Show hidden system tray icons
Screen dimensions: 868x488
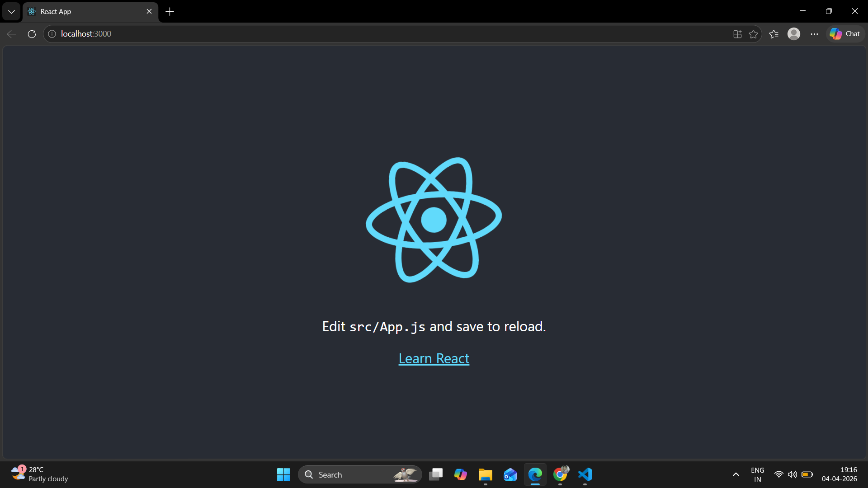point(736,474)
